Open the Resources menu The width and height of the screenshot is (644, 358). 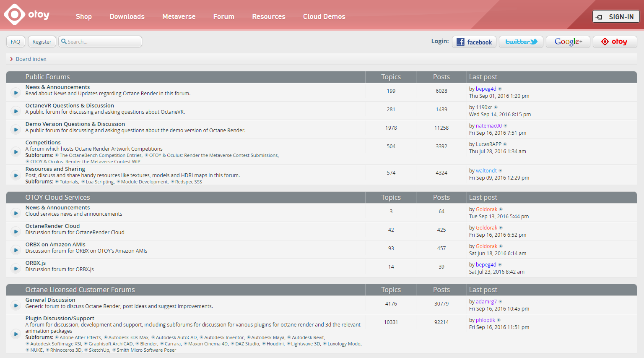coord(269,16)
